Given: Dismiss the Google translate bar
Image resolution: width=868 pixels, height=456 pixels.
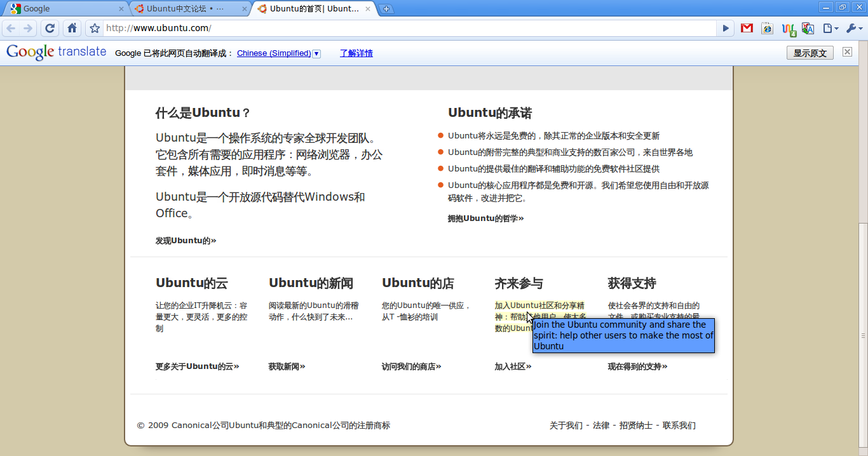Looking at the screenshot, I should click(847, 52).
